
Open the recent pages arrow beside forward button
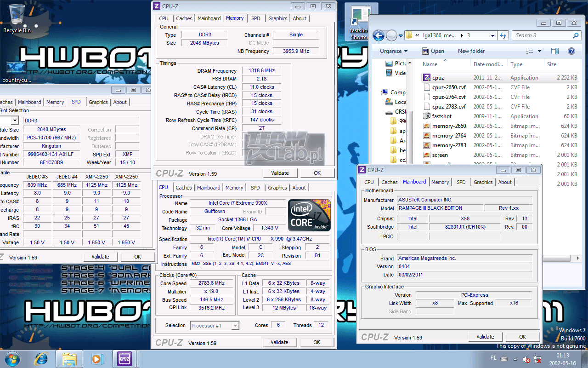(401, 35)
